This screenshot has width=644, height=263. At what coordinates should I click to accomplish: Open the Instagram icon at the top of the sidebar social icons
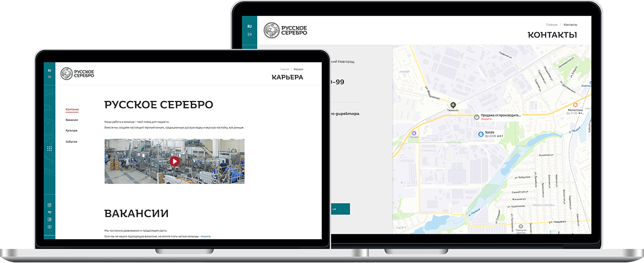[49, 205]
